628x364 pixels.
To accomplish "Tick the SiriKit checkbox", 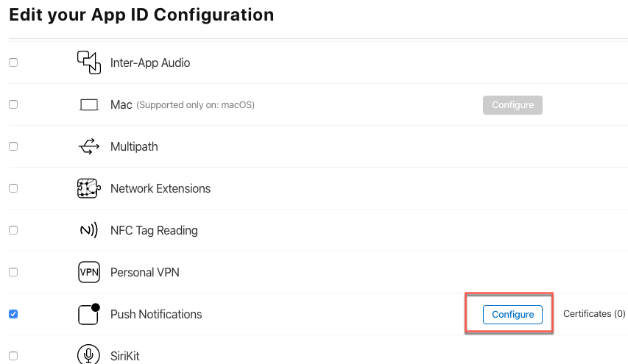I will (x=13, y=356).
